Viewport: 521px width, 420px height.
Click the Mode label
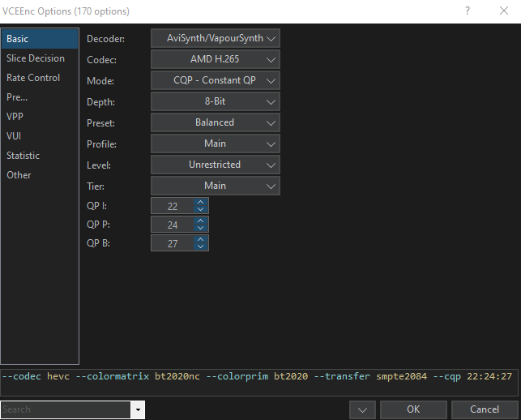tap(100, 81)
